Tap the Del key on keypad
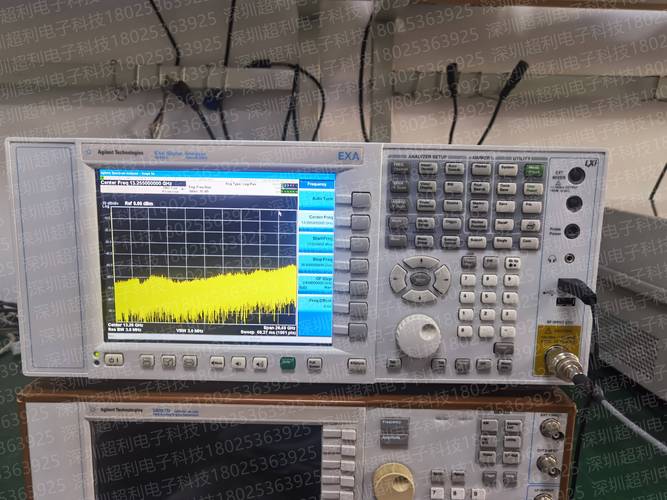This screenshot has height=500, width=667. point(490,262)
